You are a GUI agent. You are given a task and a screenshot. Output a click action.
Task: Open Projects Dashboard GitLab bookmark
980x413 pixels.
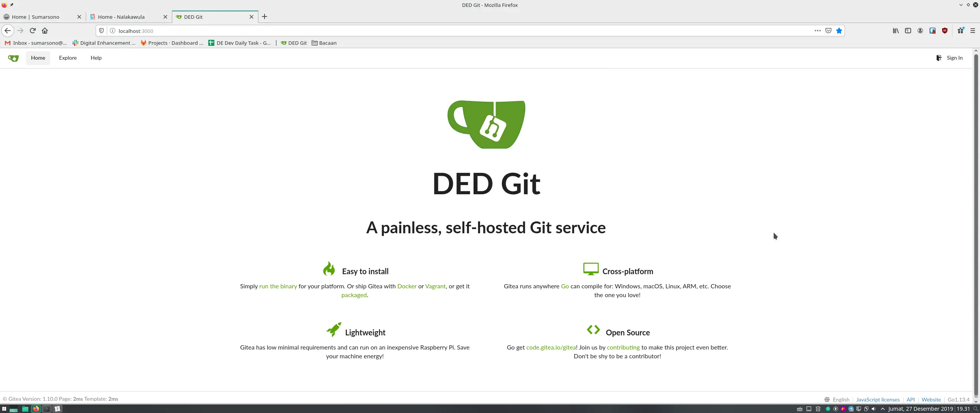pyautogui.click(x=172, y=43)
